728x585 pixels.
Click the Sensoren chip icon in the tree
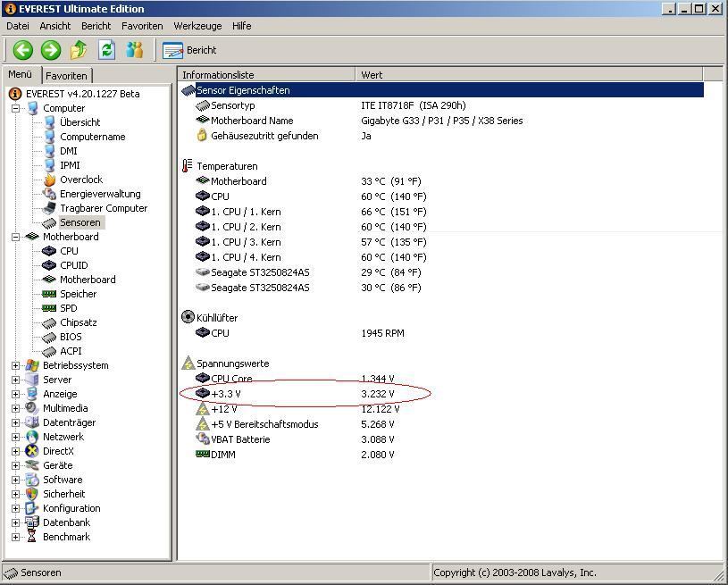pyautogui.click(x=49, y=223)
